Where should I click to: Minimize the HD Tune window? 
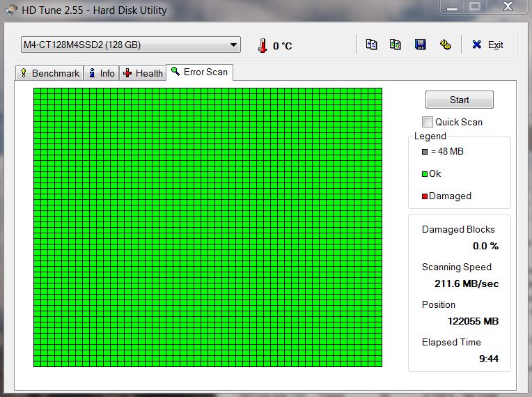click(452, 8)
